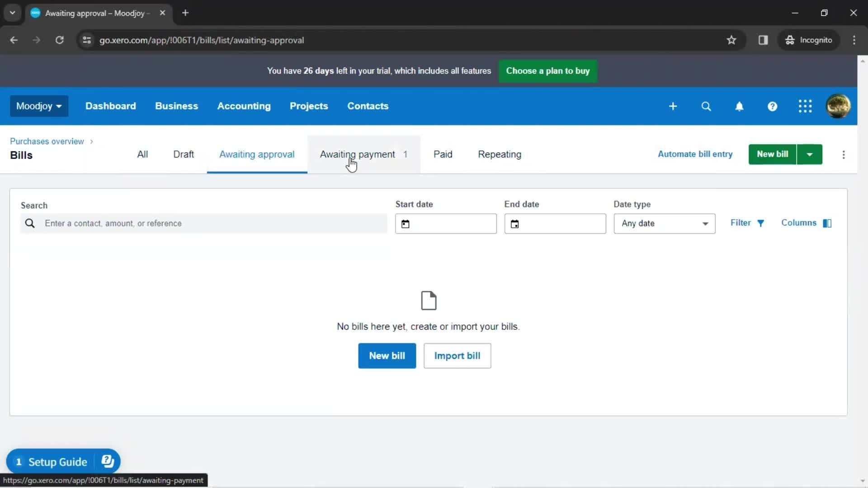Viewport: 868px width, 488px height.
Task: Bookmark this page with star icon
Action: point(731,40)
